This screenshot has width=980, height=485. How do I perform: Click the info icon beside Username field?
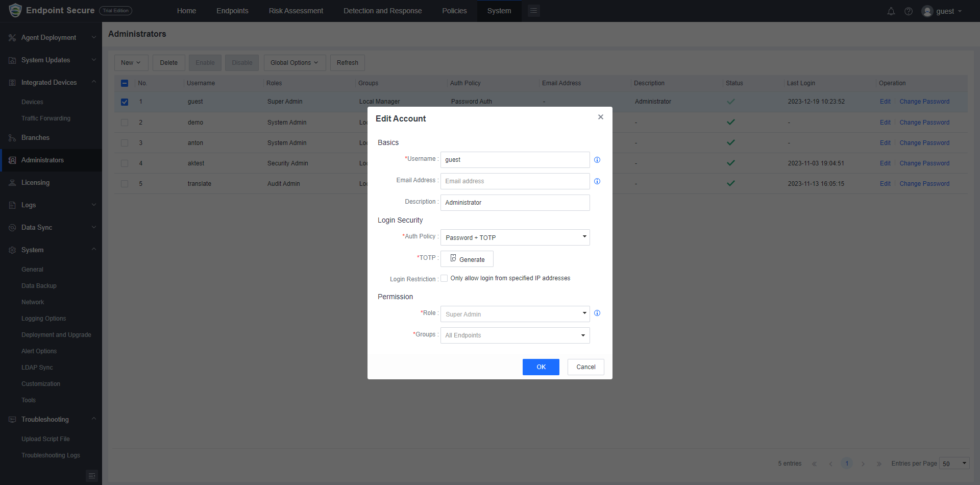tap(597, 160)
